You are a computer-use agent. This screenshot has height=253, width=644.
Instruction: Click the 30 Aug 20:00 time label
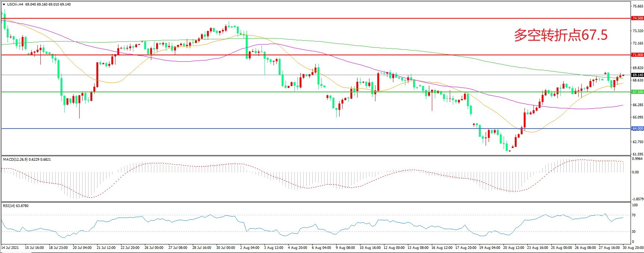click(x=633, y=248)
